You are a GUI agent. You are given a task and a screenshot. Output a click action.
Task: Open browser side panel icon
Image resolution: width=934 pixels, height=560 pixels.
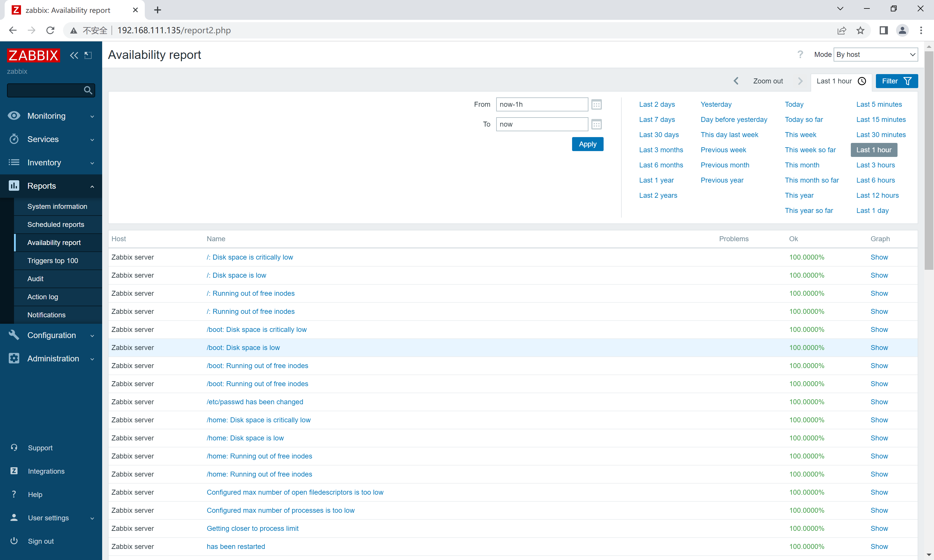tap(884, 30)
